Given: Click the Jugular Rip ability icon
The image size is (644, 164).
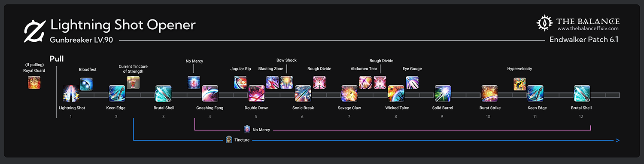Looking at the screenshot, I should 240,82.
